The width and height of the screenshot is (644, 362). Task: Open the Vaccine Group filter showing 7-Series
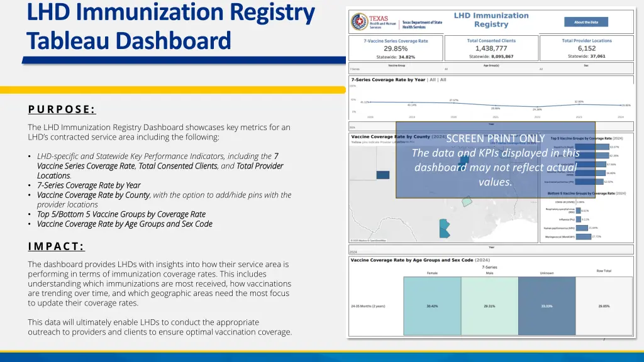tap(396, 68)
